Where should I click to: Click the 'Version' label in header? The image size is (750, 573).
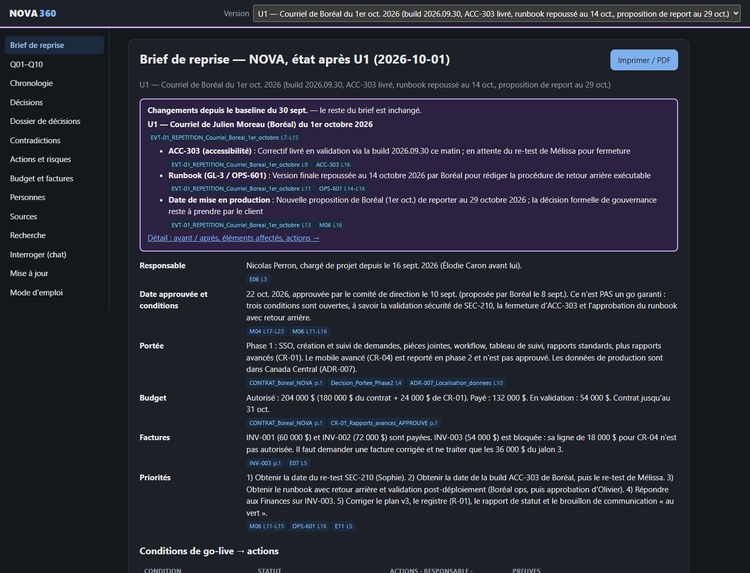pos(236,14)
